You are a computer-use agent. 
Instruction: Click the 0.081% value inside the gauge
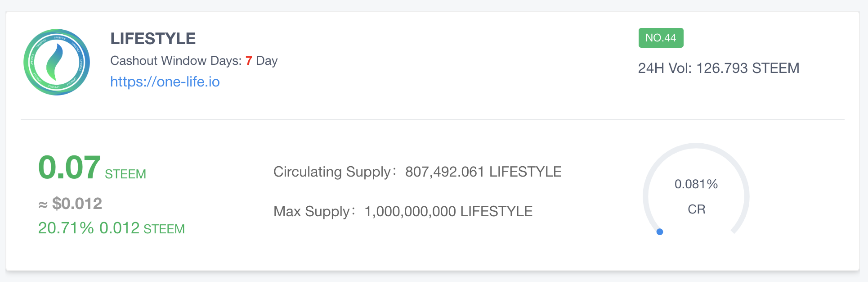pyautogui.click(x=696, y=184)
